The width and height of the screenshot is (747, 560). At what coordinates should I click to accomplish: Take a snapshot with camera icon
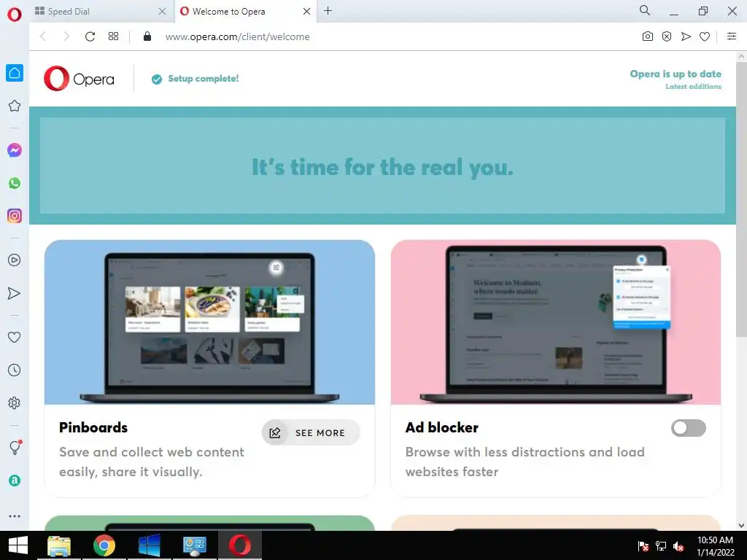[648, 36]
